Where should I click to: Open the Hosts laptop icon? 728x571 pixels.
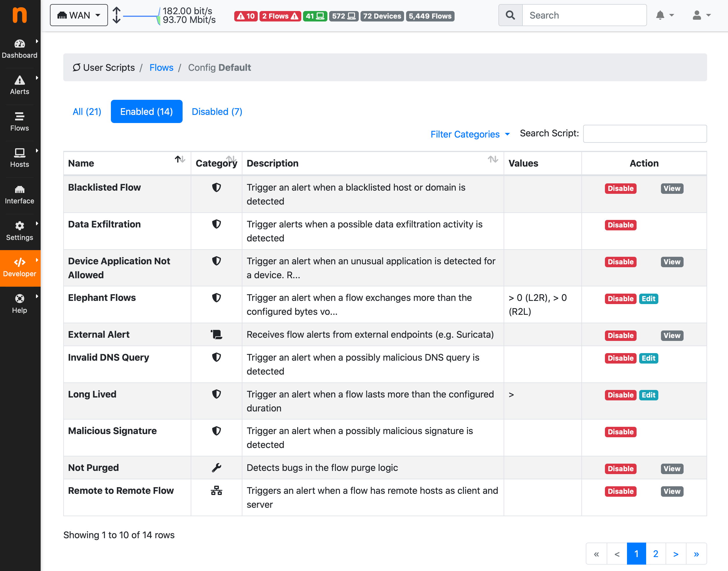pos(19,153)
